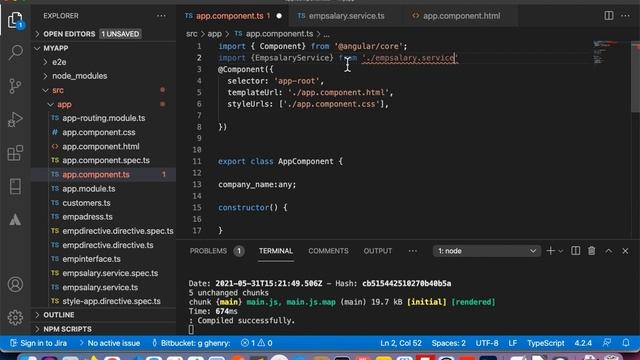Viewport: 640px width, 360px height.
Task: Change end of line via LF
Action: tap(513, 343)
